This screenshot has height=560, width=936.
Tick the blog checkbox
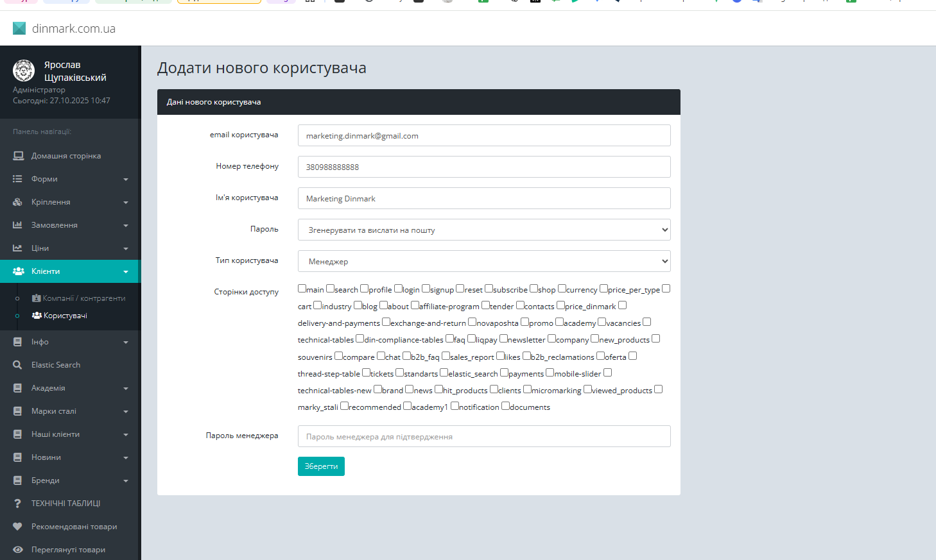358,305
